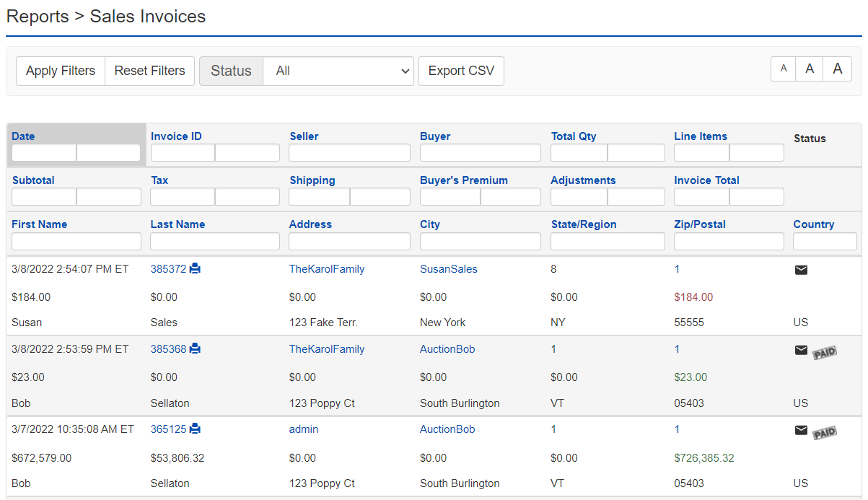Viewport: 868px width, 500px height.
Task: Click the PAID stamp on invoice 385368
Action: pyautogui.click(x=825, y=353)
